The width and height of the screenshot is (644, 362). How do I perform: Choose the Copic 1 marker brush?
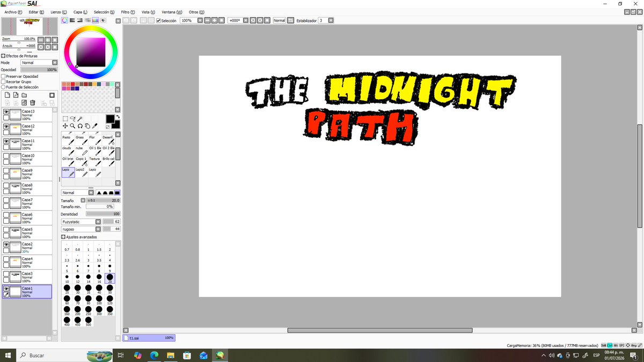[x=82, y=161]
